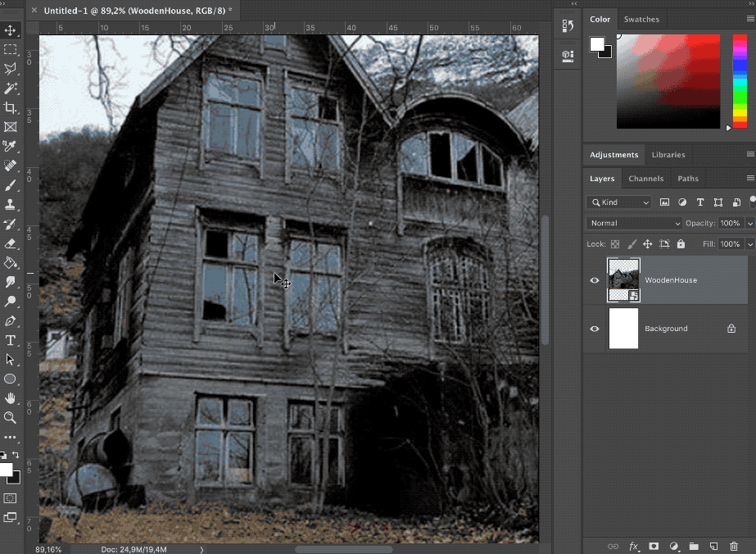Select the Crop tool

click(x=11, y=108)
